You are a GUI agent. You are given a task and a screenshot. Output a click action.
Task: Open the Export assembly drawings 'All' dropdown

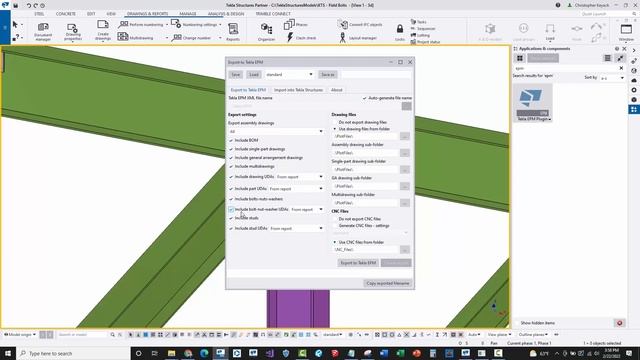click(276, 131)
